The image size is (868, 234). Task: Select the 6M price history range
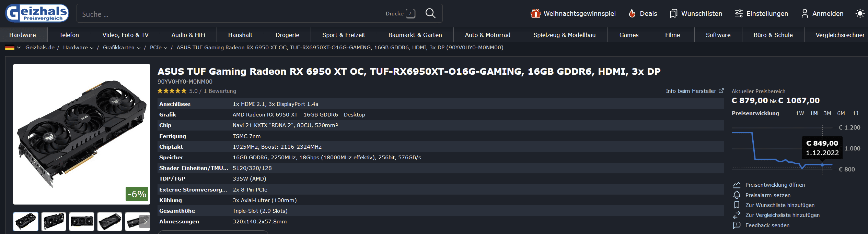pyautogui.click(x=841, y=113)
